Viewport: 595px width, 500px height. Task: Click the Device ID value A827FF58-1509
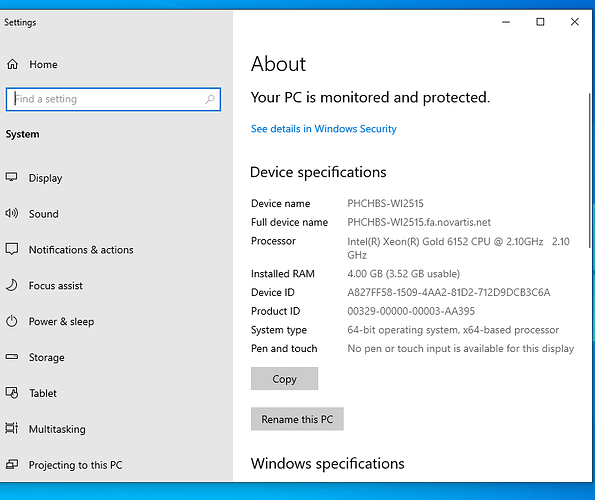(x=449, y=292)
